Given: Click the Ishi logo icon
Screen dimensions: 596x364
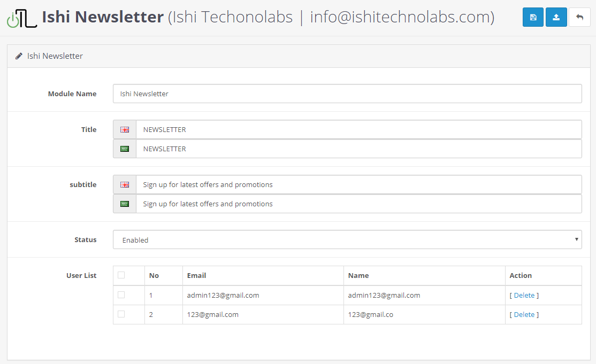Looking at the screenshot, I should pyautogui.click(x=22, y=18).
